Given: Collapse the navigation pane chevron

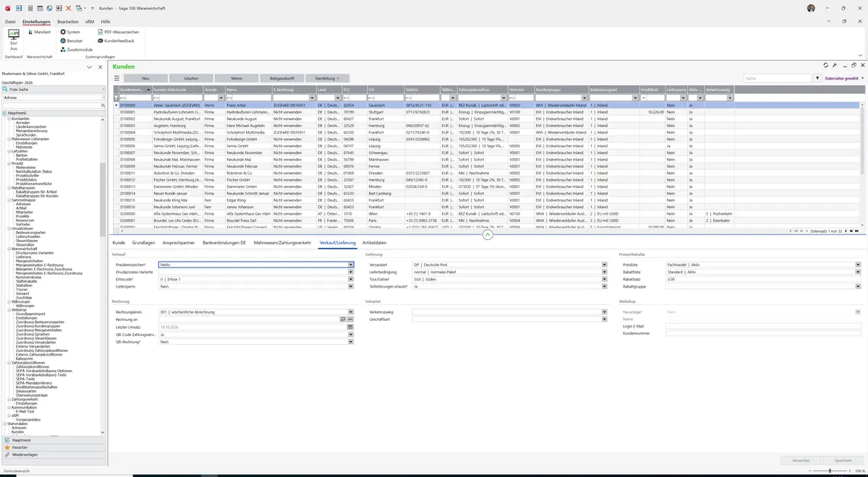Looking at the screenshot, I should 89,66.
